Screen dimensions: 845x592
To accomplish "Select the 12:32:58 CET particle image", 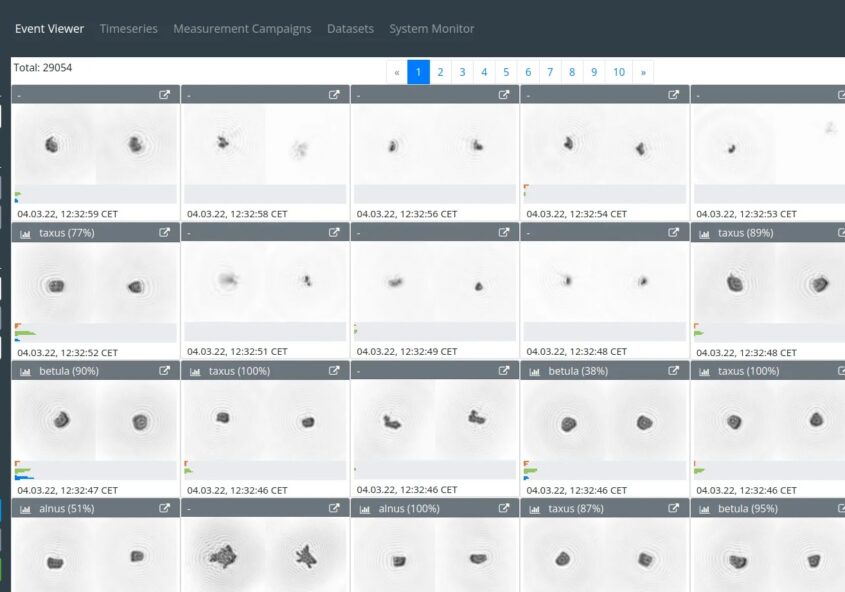I will 265,144.
